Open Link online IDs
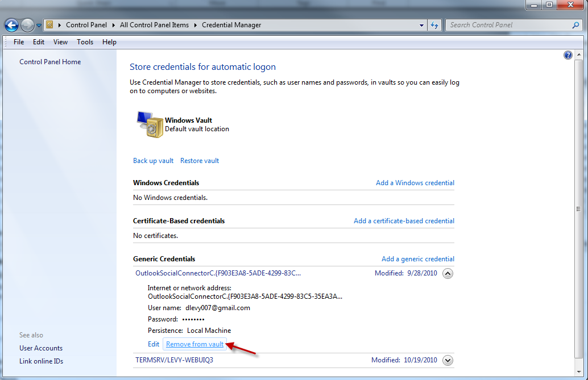The width and height of the screenshot is (588, 380). 42,361
